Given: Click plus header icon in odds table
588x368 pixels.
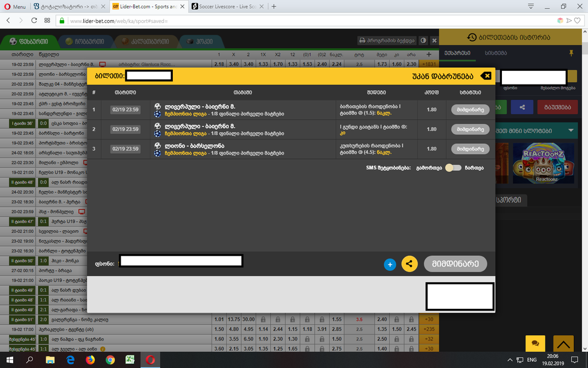Looking at the screenshot, I should [428, 55].
